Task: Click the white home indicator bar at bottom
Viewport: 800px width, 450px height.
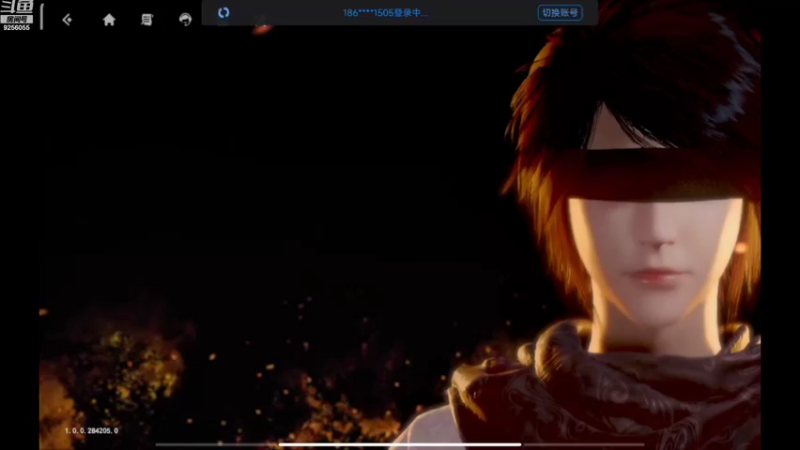Action: 399,445
